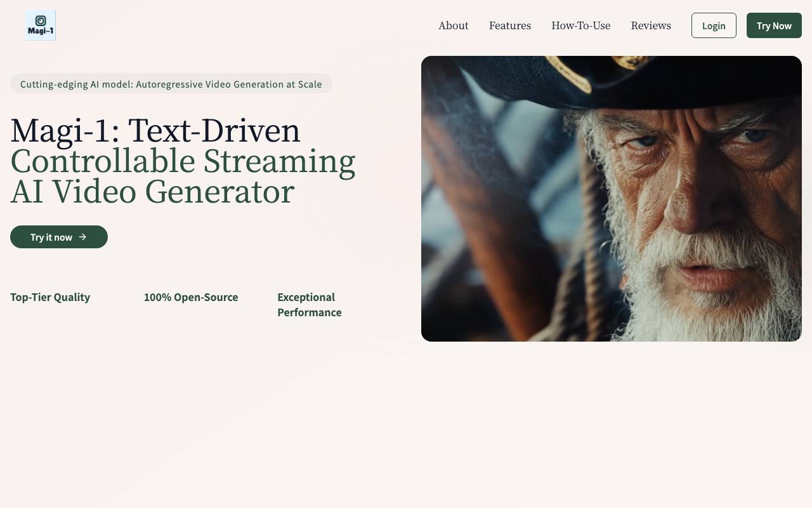812x508 pixels.
Task: Click the arrow icon in Try it now
Action: pyautogui.click(x=82, y=237)
